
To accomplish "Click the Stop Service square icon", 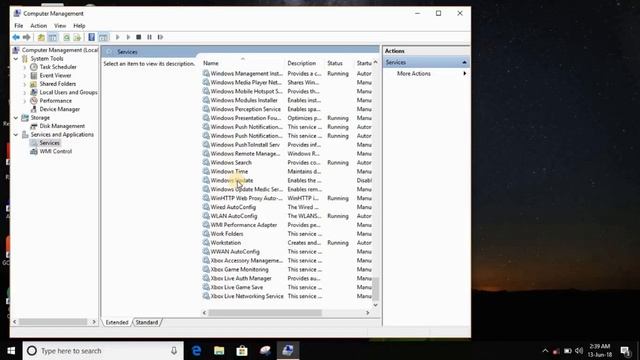I will coord(139,37).
